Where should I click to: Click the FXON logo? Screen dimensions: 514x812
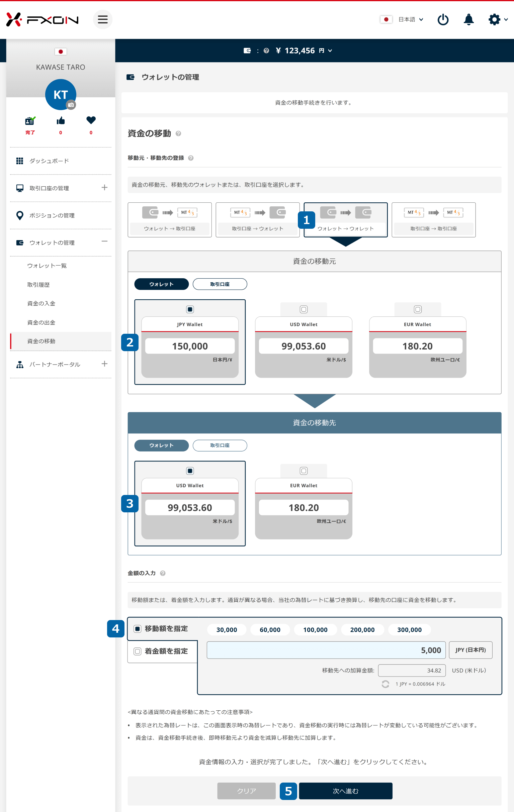(42, 19)
